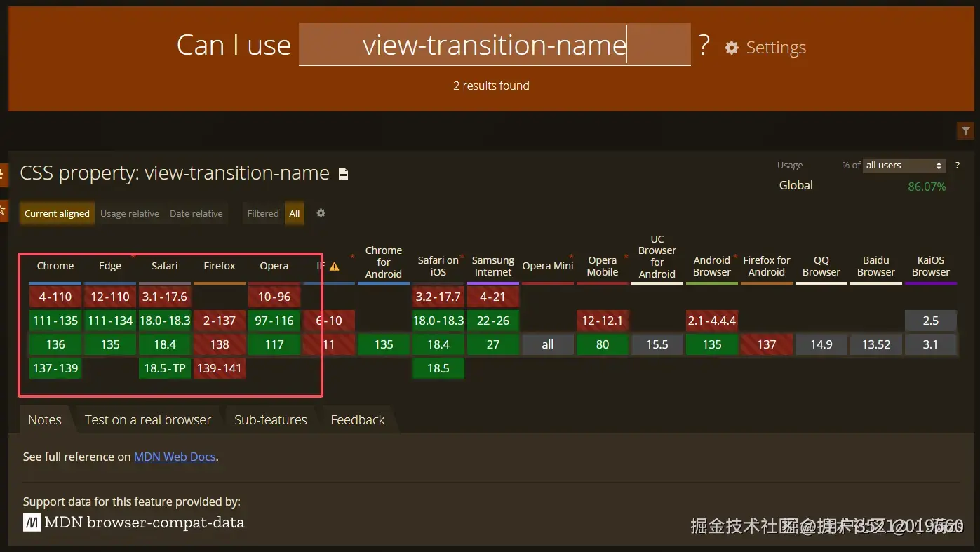980x552 pixels.
Task: Select the Opera Mini column header
Action: point(548,266)
